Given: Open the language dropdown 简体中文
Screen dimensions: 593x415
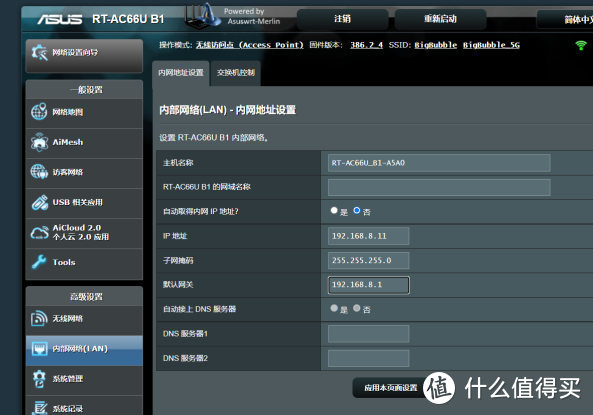Looking at the screenshot, I should 565,19.
